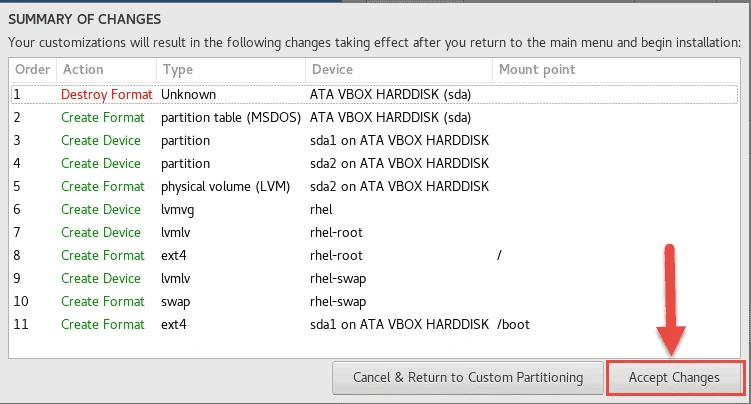Click the / mount point cell
This screenshot has width=751, height=404.
coord(500,255)
